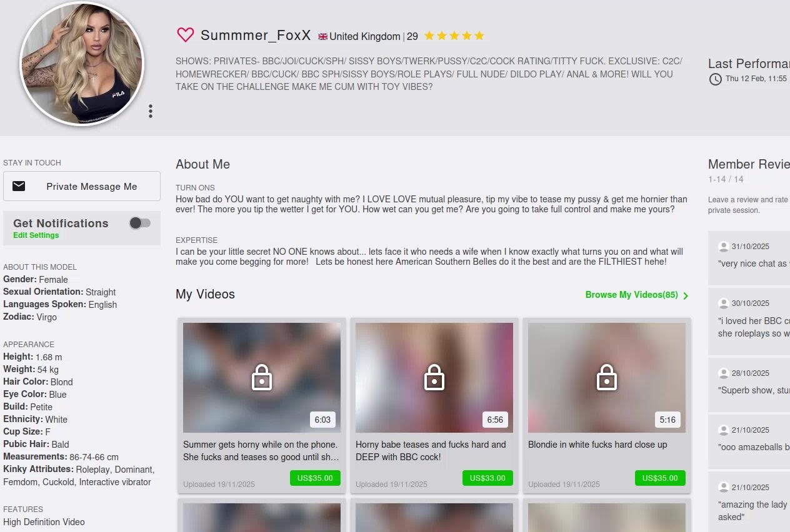The image size is (790, 532).
Task: Click the Summmer_FoxX profile name
Action: coord(256,36)
